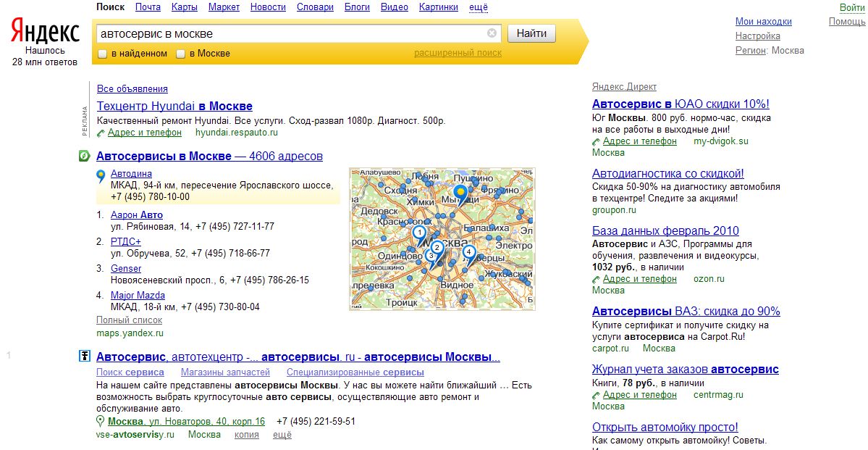The height and width of the screenshot is (450, 868).
Task: Open the Открыть автомойку просто ad
Action: (665, 428)
